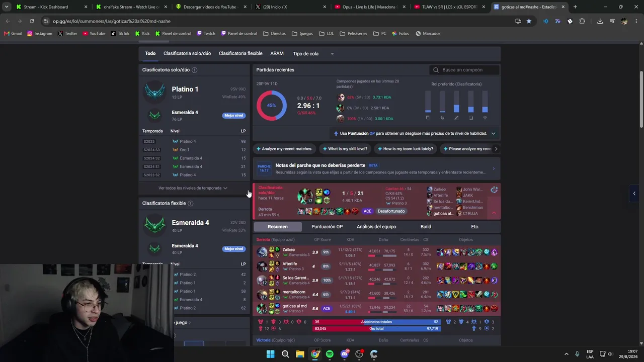This screenshot has height=362, width=644.
Task: Open the TikTok bookmark
Action: [x=120, y=34]
